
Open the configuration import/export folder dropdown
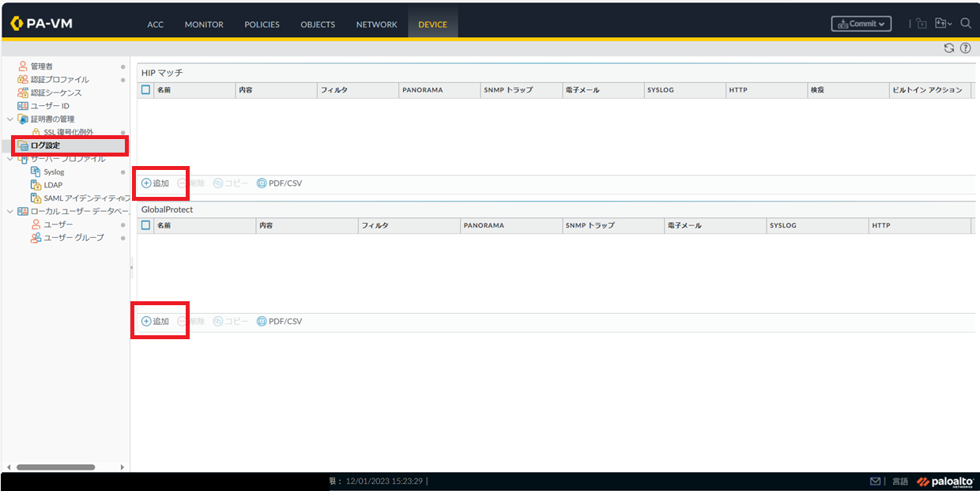[944, 24]
